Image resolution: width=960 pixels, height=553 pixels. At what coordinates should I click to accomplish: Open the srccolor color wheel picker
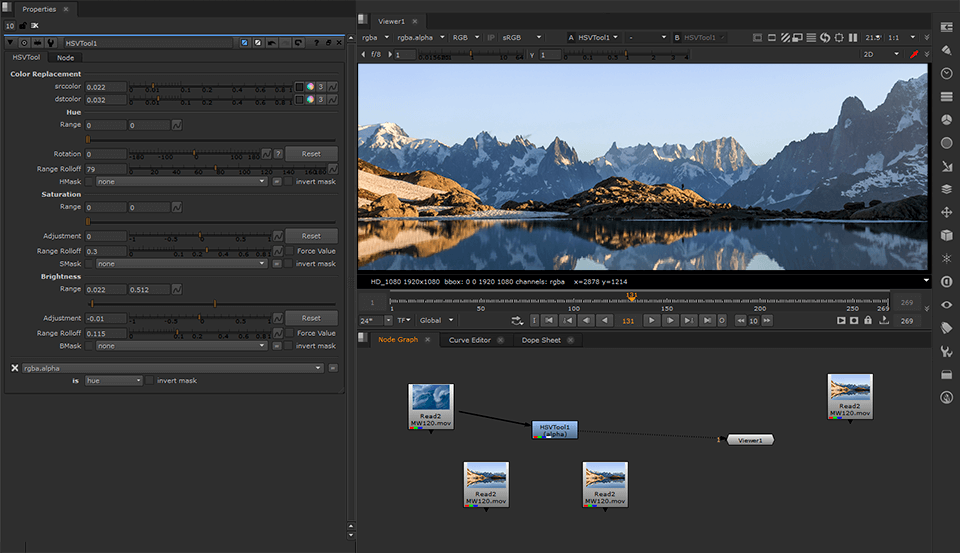(310, 87)
